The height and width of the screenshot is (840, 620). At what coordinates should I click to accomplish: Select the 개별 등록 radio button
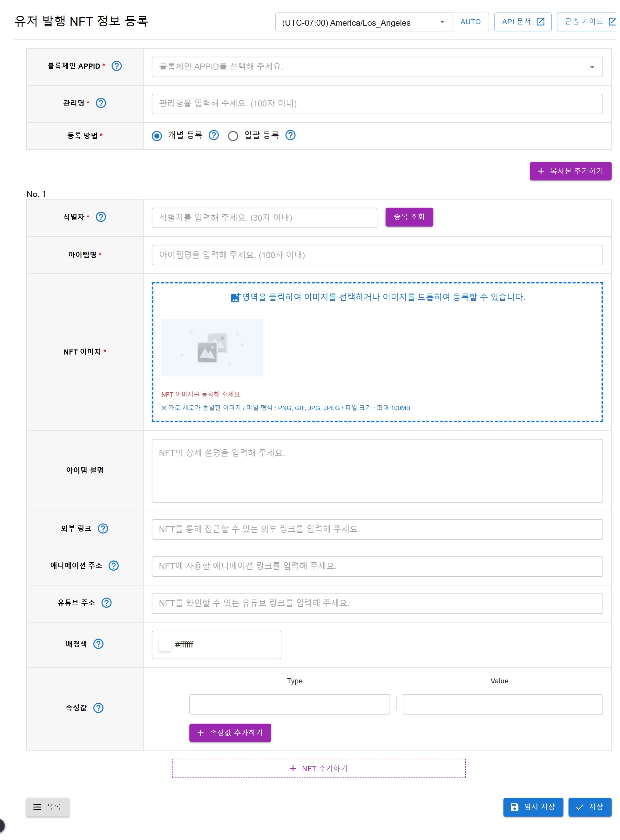(x=157, y=136)
